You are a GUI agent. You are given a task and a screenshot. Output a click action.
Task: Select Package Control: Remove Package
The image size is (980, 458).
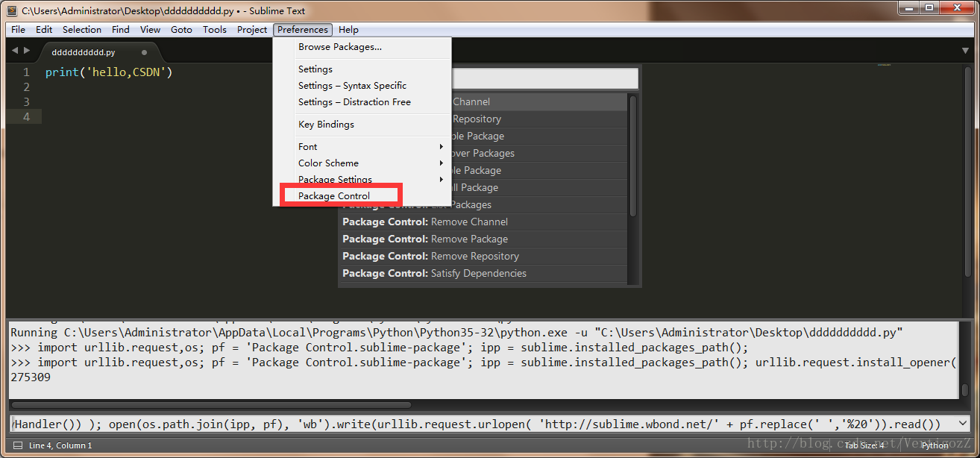point(483,239)
